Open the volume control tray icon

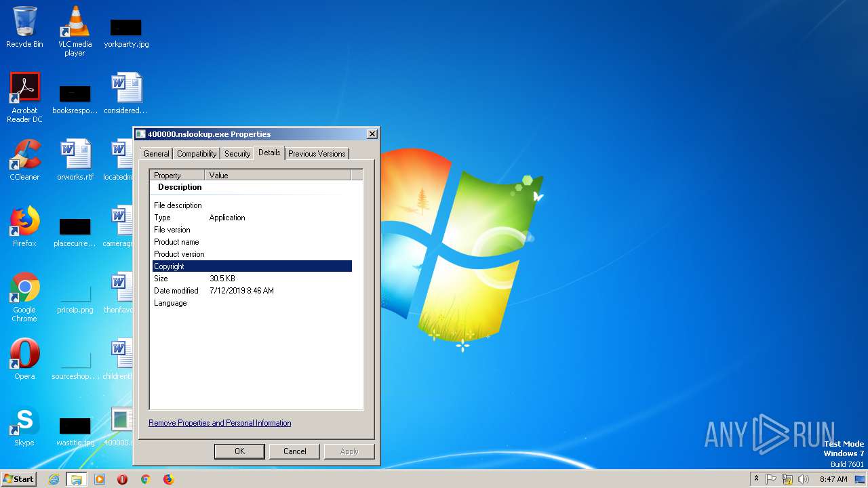pyautogui.click(x=804, y=479)
